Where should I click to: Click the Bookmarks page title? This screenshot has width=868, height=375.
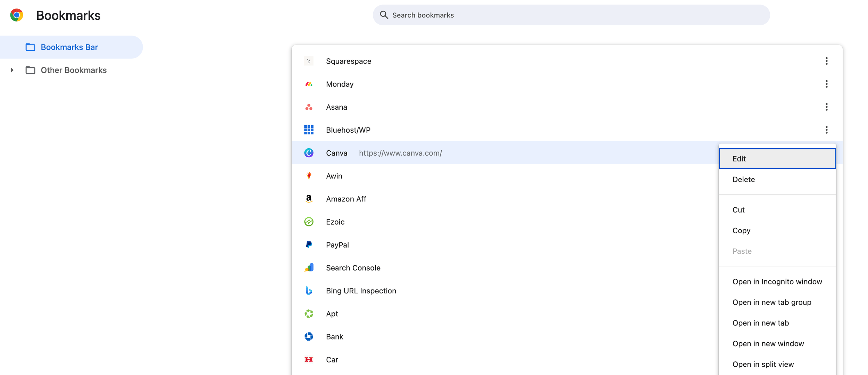click(x=68, y=15)
